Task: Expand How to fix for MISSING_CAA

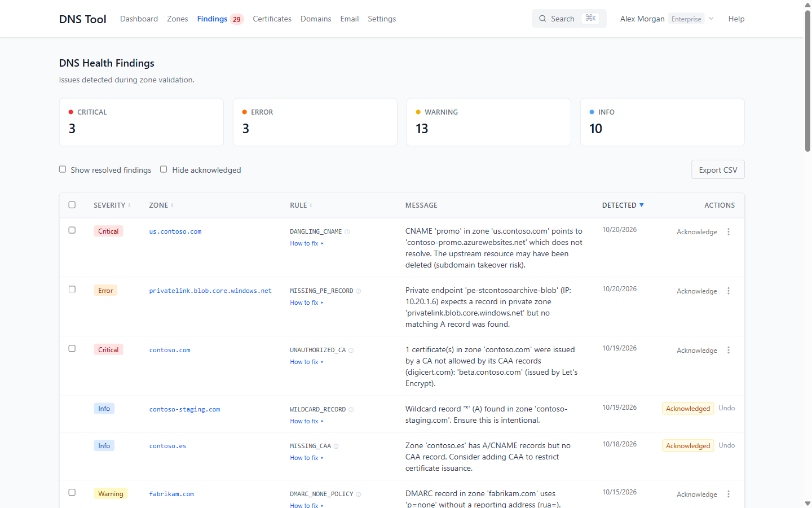Action: pyautogui.click(x=307, y=458)
